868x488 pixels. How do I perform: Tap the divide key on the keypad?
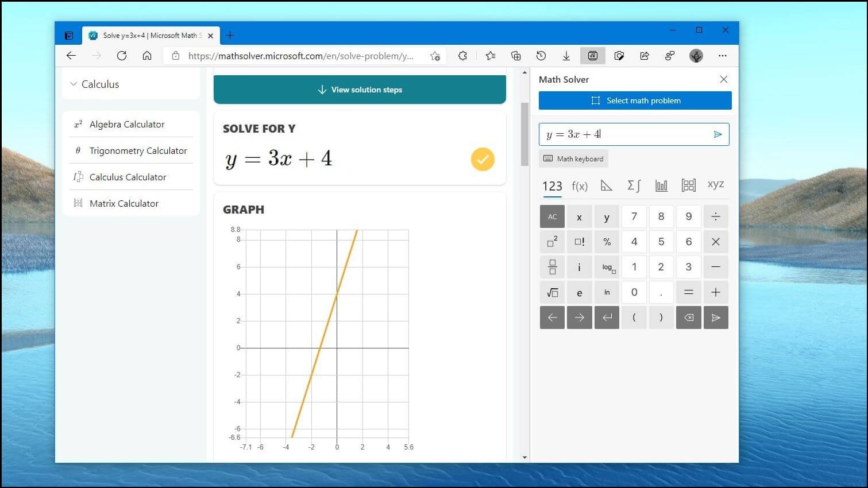point(716,216)
